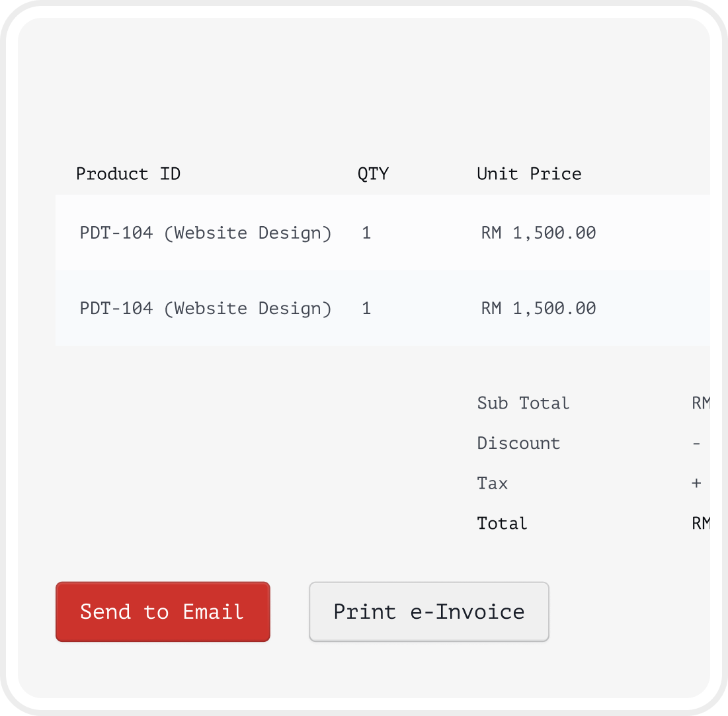Select the second row's PDT-104 product name
Image resolution: width=728 pixels, height=716 pixels.
tap(205, 308)
